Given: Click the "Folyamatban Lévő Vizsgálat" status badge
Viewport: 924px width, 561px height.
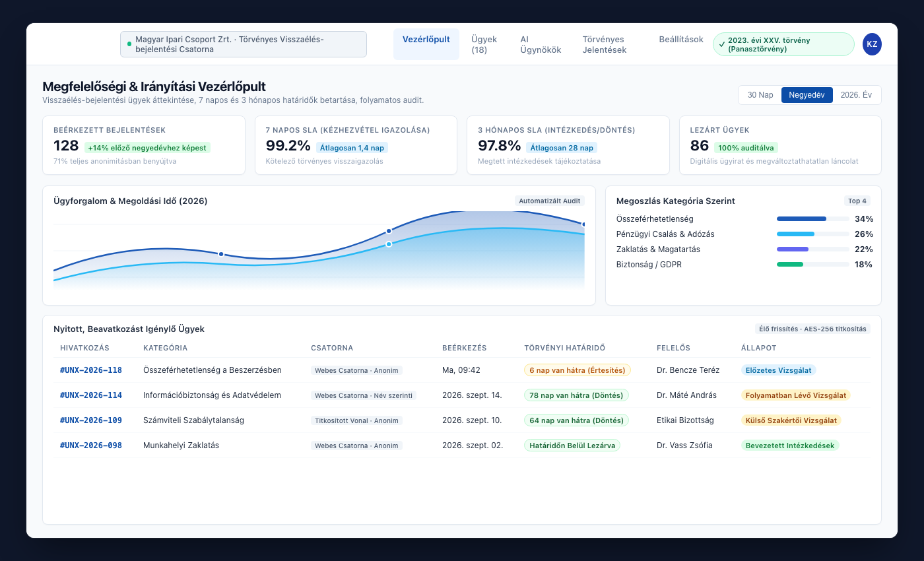Looking at the screenshot, I should [796, 395].
